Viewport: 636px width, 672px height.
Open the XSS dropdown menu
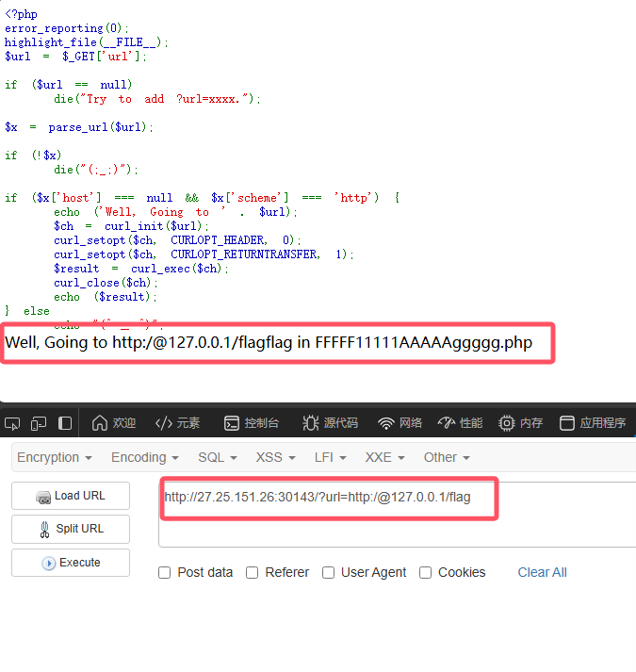(x=275, y=457)
